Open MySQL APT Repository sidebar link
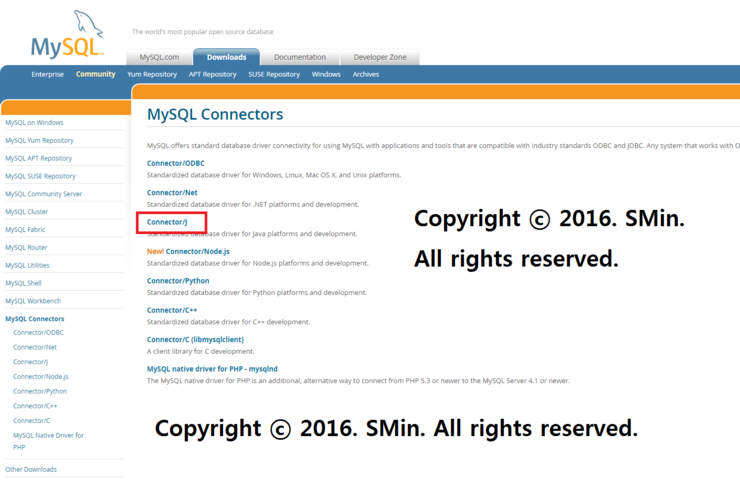This screenshot has width=740, height=487. click(x=38, y=159)
